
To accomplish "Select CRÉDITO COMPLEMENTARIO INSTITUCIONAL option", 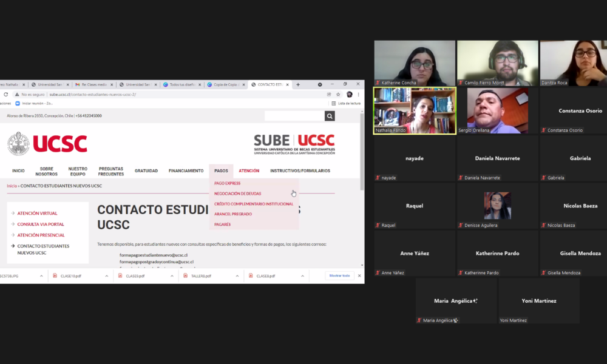I will [x=254, y=204].
